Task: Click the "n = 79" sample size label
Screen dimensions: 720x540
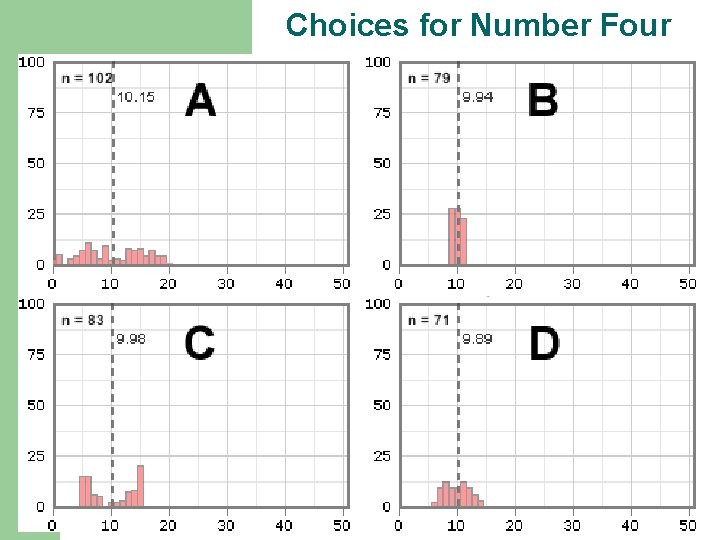Action: coord(429,78)
